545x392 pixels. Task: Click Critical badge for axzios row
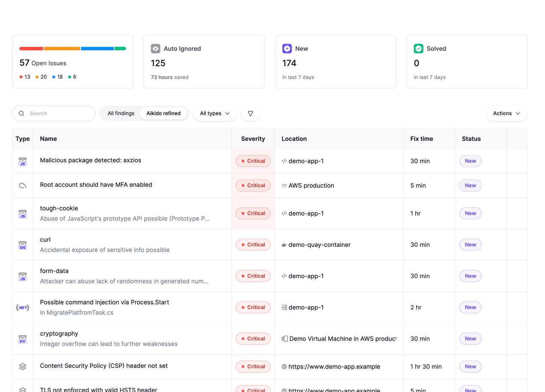tap(253, 161)
